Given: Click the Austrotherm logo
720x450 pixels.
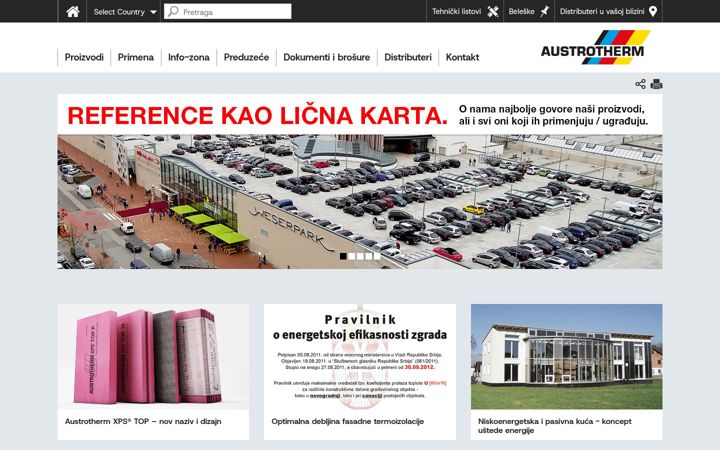Looking at the screenshot, I should [x=596, y=47].
